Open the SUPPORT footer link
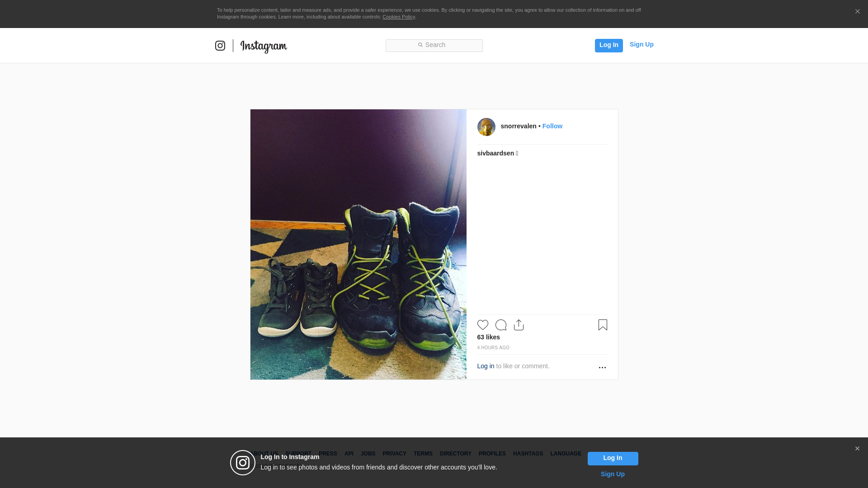This screenshot has height=488, width=868. [298, 454]
